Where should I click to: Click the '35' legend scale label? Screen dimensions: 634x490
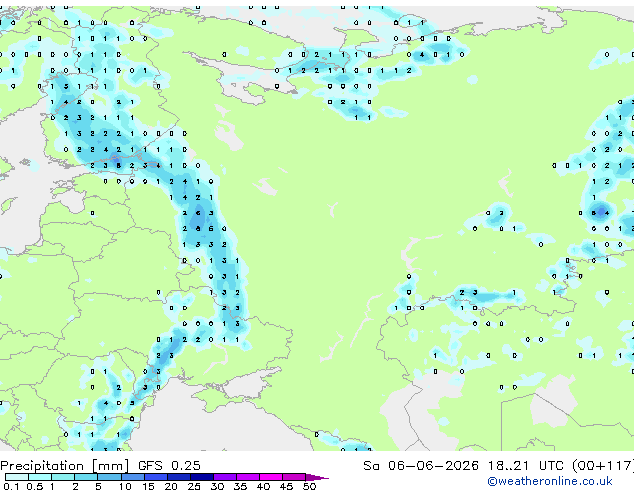(x=240, y=486)
